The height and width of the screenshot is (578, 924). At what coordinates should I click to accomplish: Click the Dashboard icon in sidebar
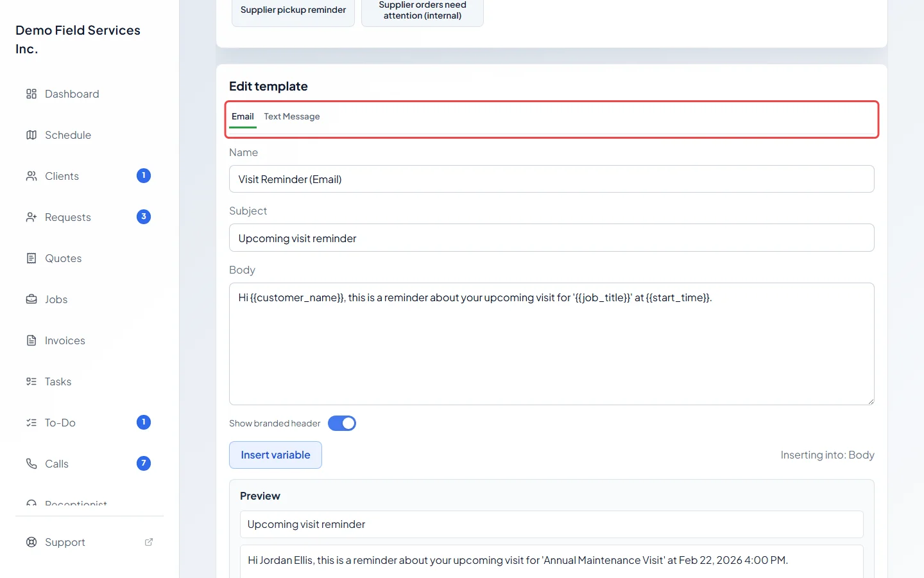[x=31, y=94]
